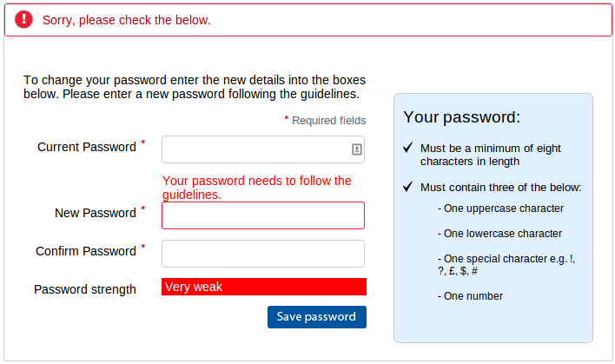Image resolution: width=615 pixels, height=364 pixels.
Task: Click the 'Very weak' password strength bar
Action: (x=264, y=287)
